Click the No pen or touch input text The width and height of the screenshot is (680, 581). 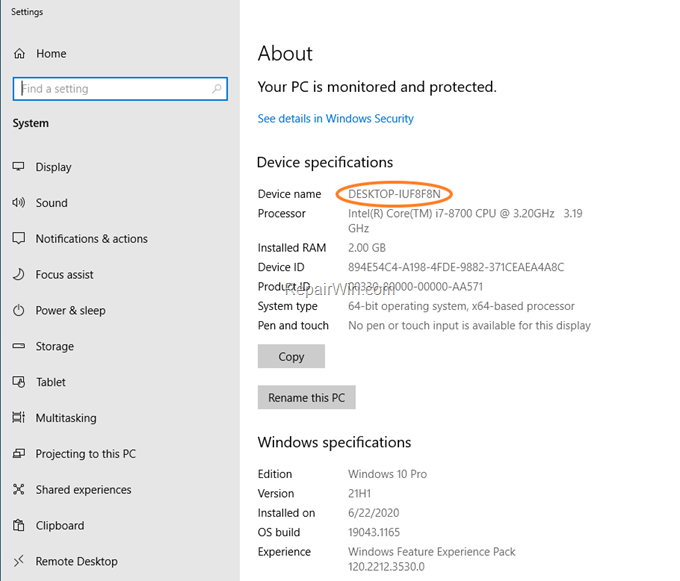[469, 326]
